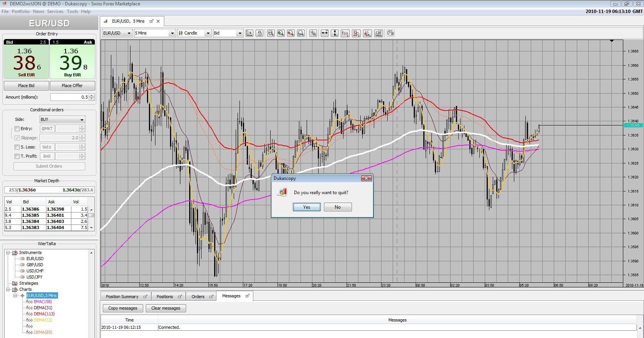Enable the T. Profit checkbox
This screenshot has height=338, width=644.
pyautogui.click(x=17, y=156)
